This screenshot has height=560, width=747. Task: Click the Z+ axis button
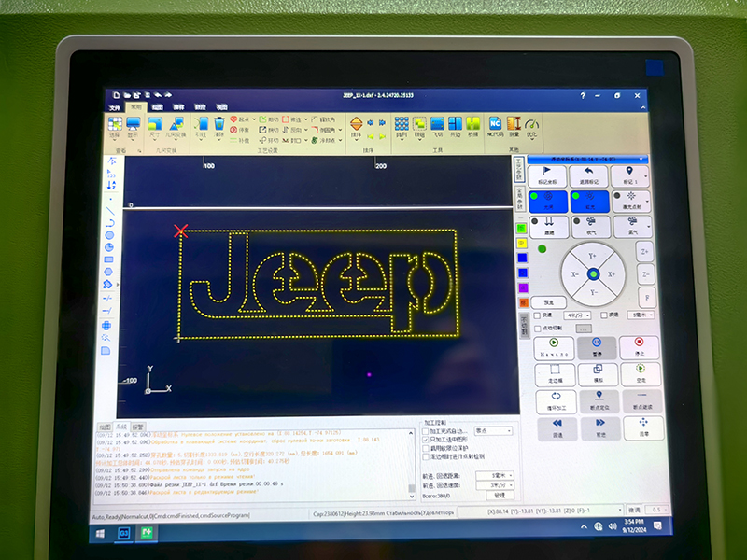(x=645, y=250)
